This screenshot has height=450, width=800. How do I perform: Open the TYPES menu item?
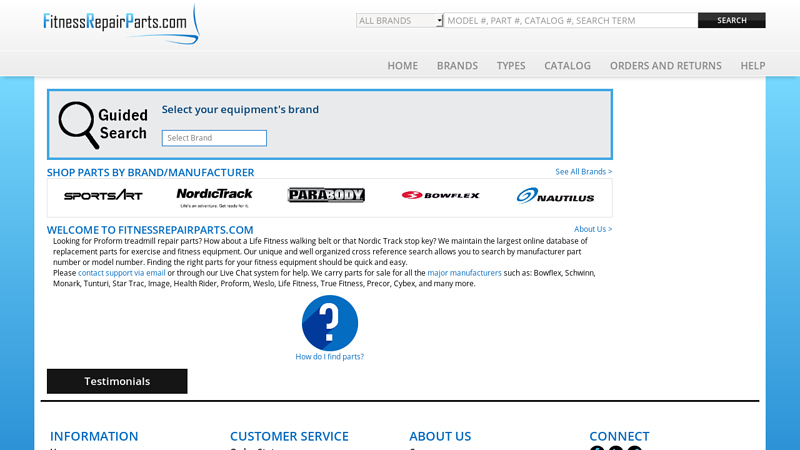[511, 66]
